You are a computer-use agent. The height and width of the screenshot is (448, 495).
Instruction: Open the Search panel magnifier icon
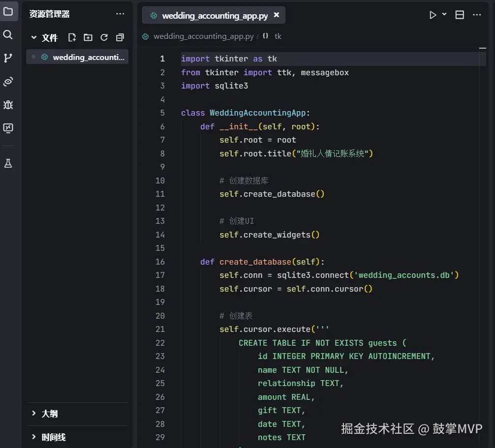pos(8,35)
